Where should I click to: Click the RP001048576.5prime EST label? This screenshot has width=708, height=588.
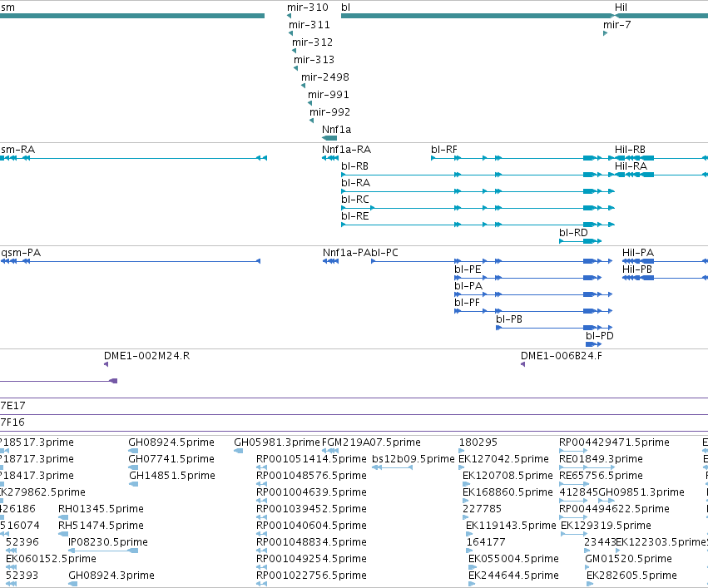pyautogui.click(x=311, y=476)
